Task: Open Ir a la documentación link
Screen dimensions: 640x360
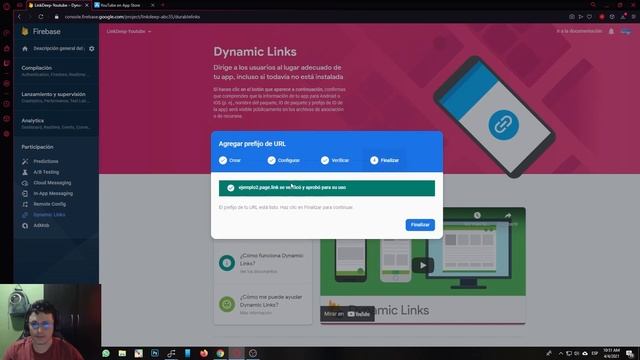Action: pyautogui.click(x=579, y=31)
